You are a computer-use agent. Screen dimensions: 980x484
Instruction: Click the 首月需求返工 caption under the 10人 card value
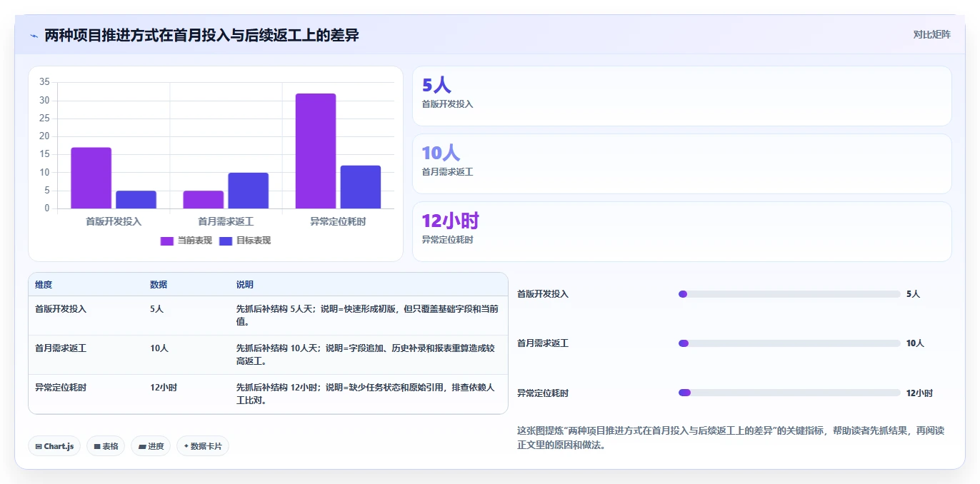(x=447, y=172)
